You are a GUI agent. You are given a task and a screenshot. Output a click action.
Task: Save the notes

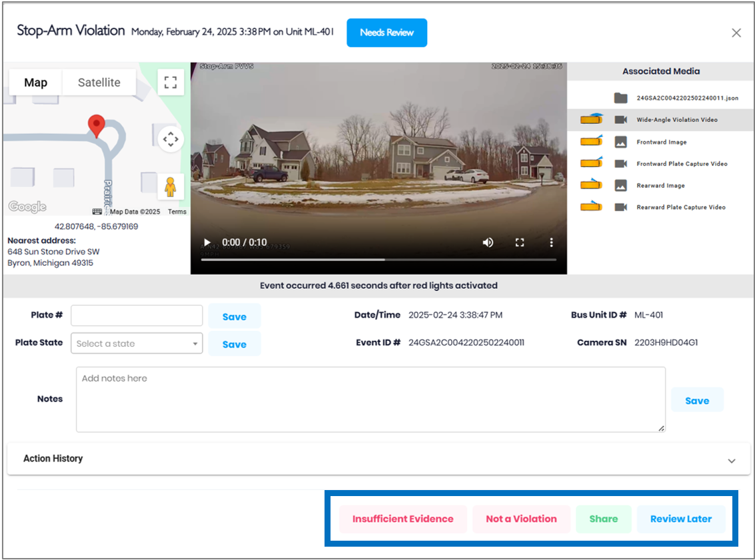pos(697,400)
